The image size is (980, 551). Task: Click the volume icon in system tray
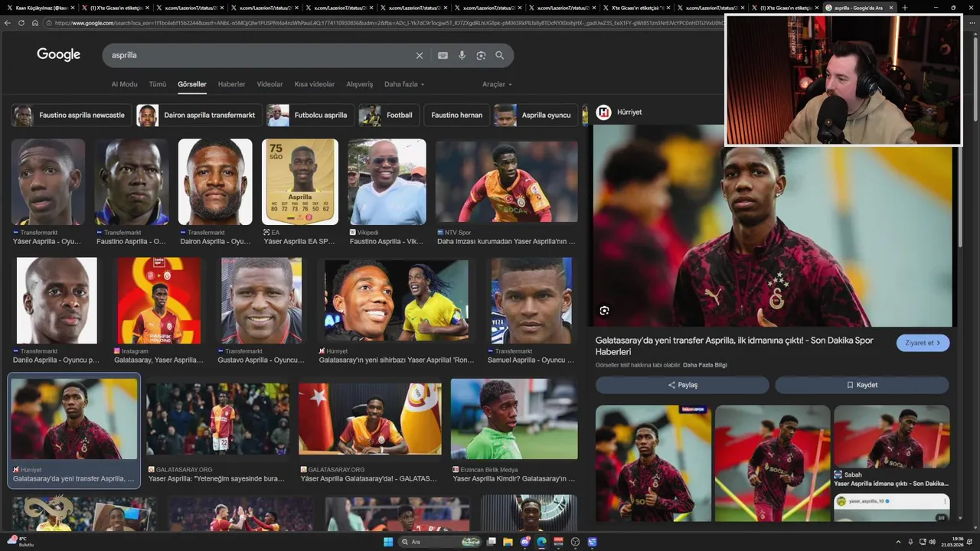tap(932, 542)
